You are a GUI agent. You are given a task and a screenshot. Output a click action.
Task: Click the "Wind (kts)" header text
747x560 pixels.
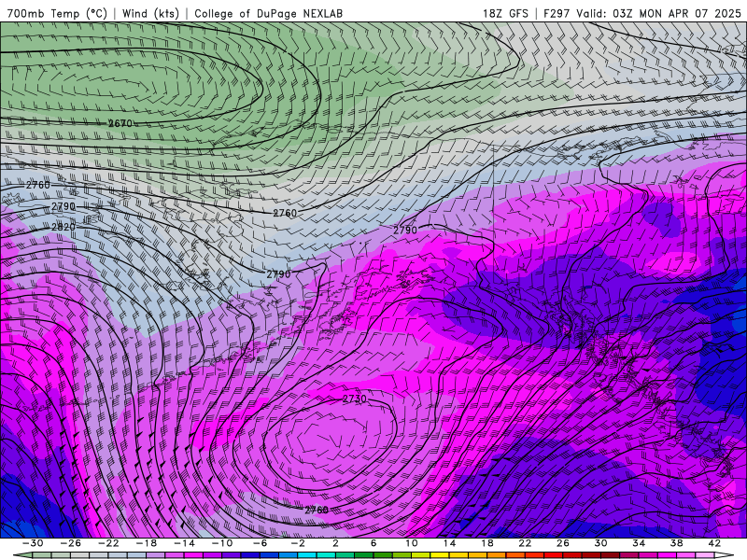(x=150, y=13)
